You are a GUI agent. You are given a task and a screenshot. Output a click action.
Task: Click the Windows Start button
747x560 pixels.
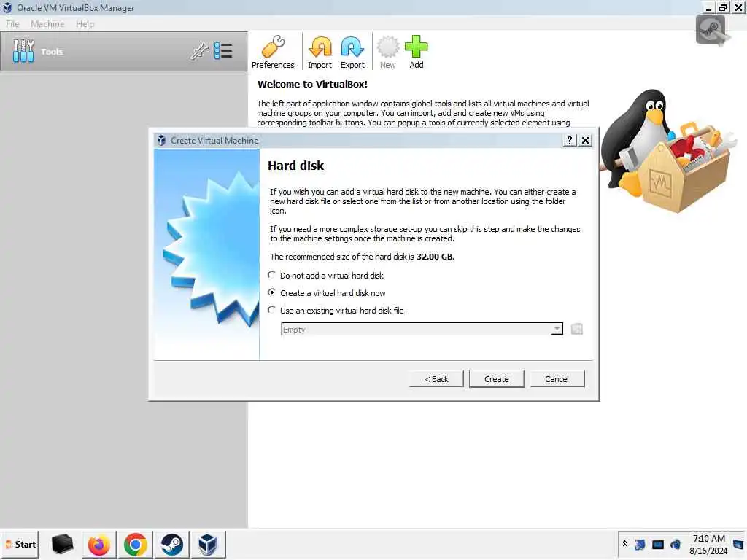(20, 544)
